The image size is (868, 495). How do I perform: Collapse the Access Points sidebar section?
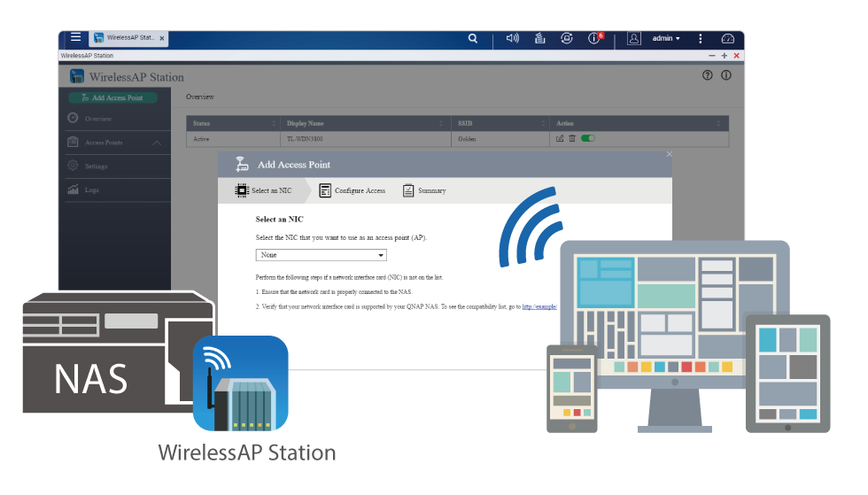(157, 143)
